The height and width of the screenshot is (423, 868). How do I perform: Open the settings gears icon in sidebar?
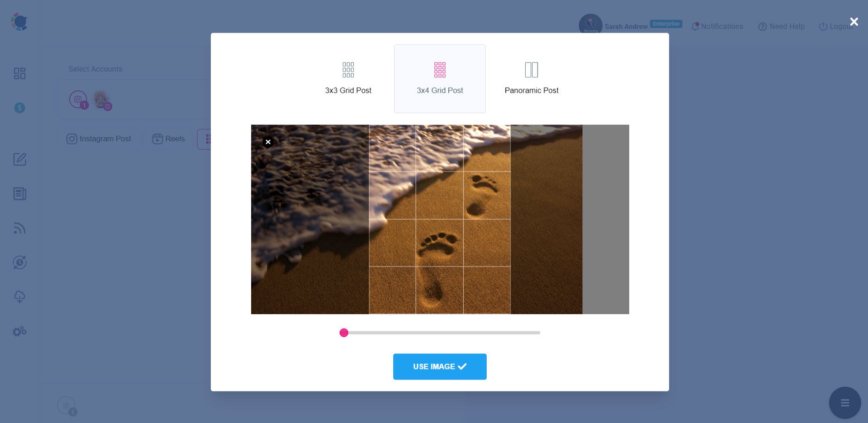click(x=20, y=331)
